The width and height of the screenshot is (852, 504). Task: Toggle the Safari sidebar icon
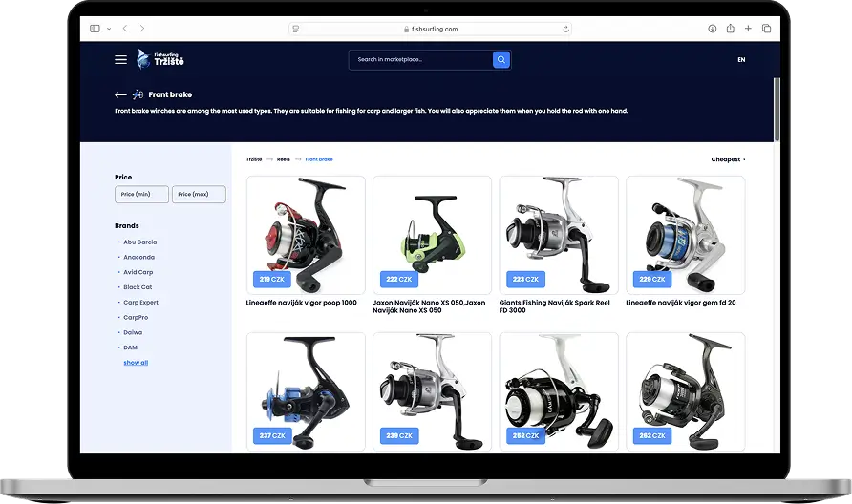tap(95, 29)
